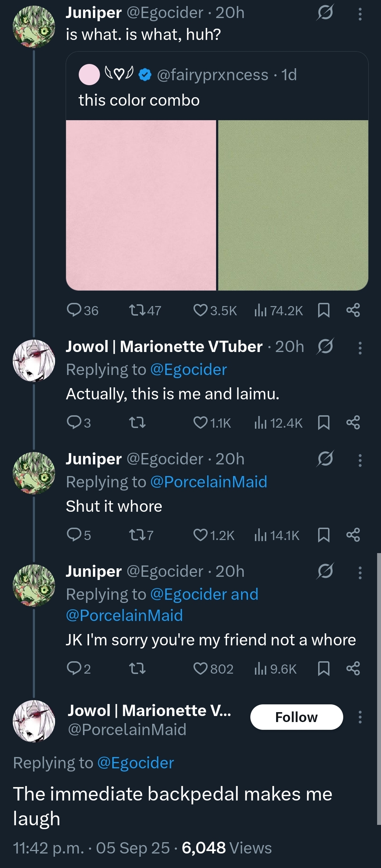This screenshot has height=868, width=381.
Task: Open the @fairyprxncess quoted tweet header
Action: 187,75
